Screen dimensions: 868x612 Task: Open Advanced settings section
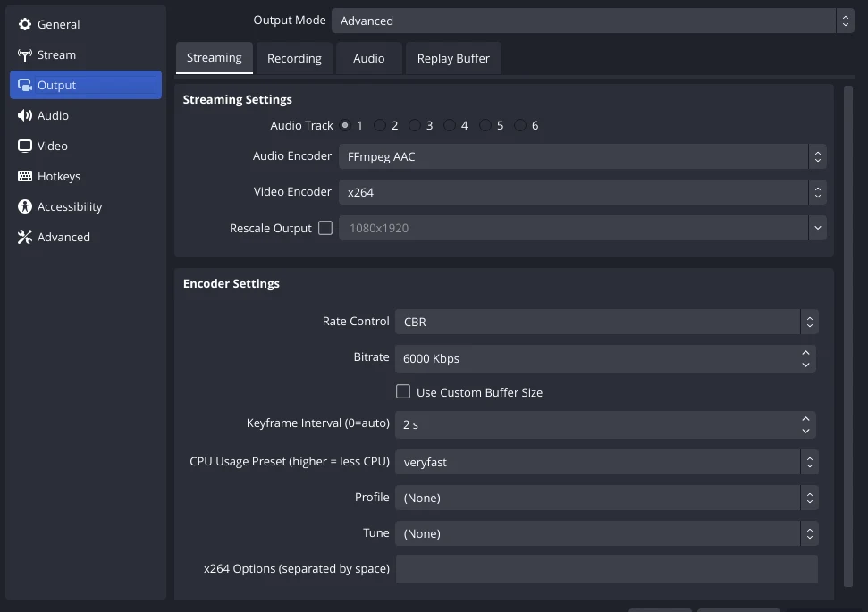click(x=86, y=237)
